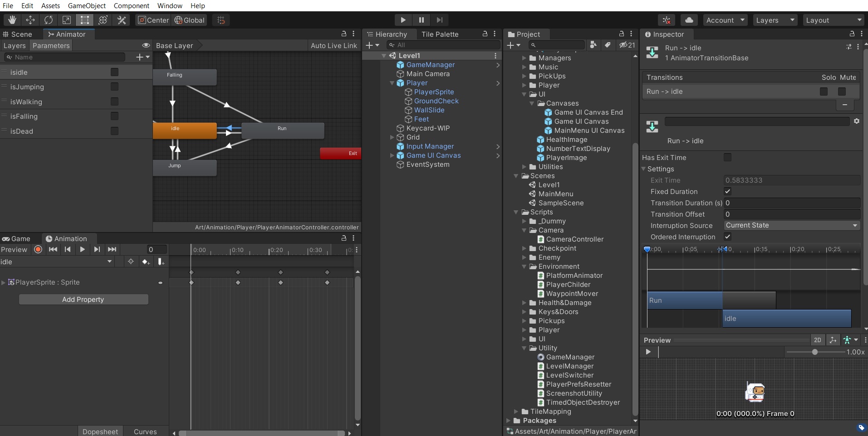
Task: Collapse the Settings foldout
Action: (643, 169)
